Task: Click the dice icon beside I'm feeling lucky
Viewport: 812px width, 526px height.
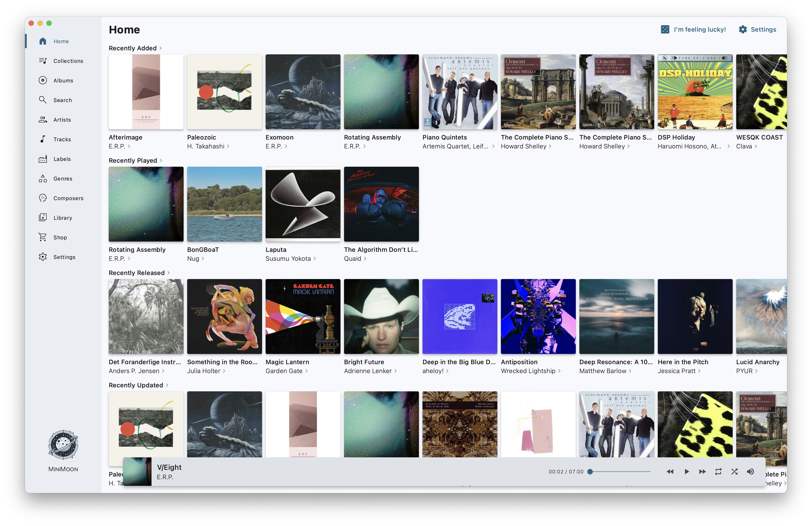Action: pos(665,30)
